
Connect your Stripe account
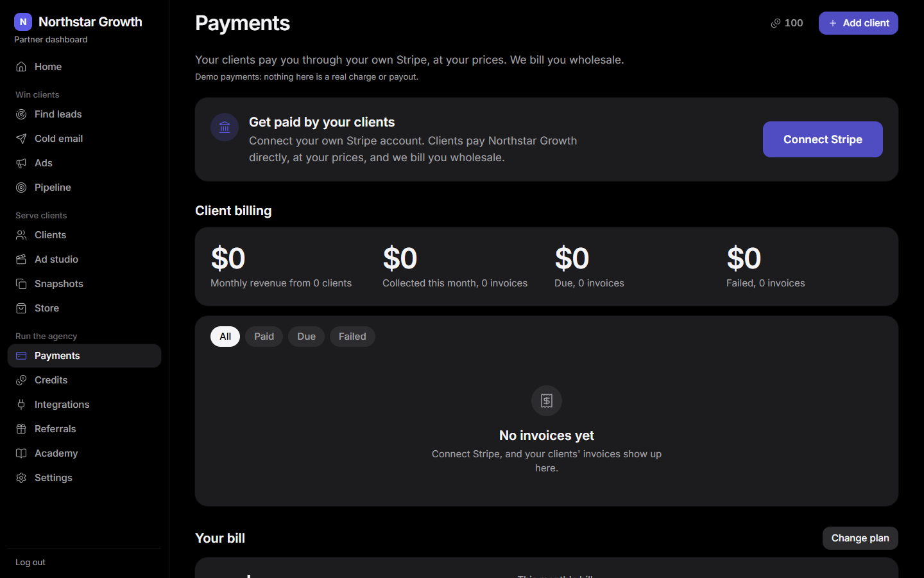[x=823, y=139]
